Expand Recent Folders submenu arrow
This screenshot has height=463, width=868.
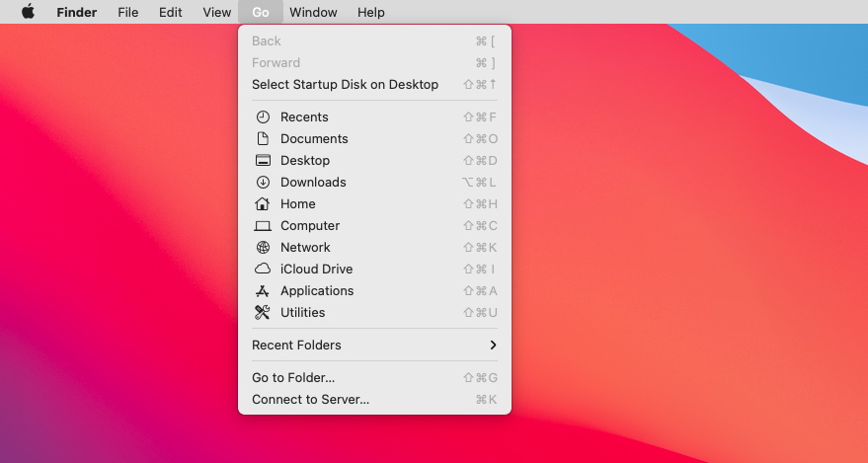493,346
